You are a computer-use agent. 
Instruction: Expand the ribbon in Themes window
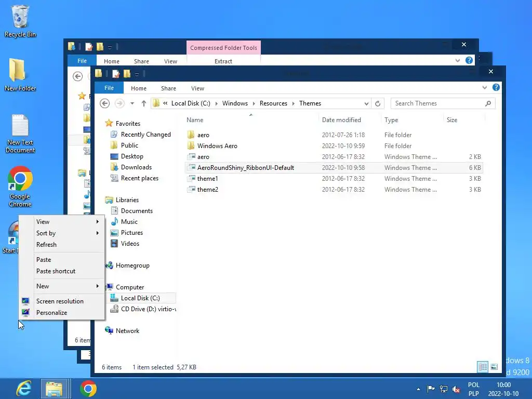485,87
